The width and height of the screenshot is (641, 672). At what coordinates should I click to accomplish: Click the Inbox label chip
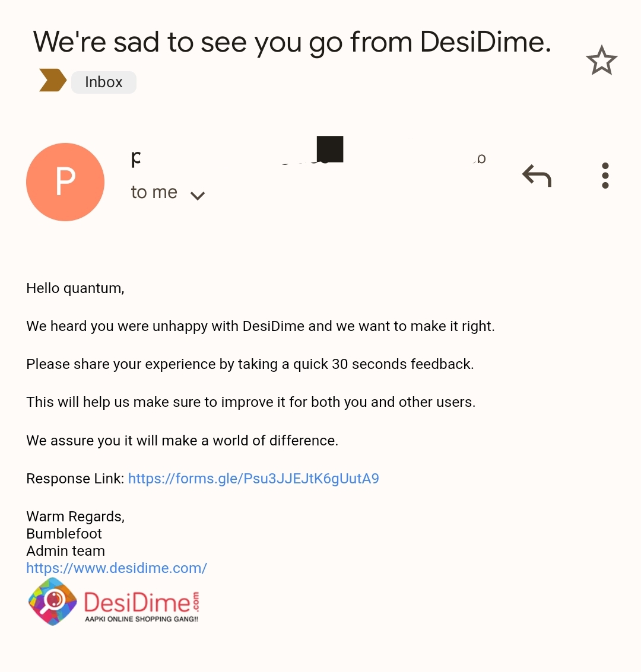pos(104,82)
